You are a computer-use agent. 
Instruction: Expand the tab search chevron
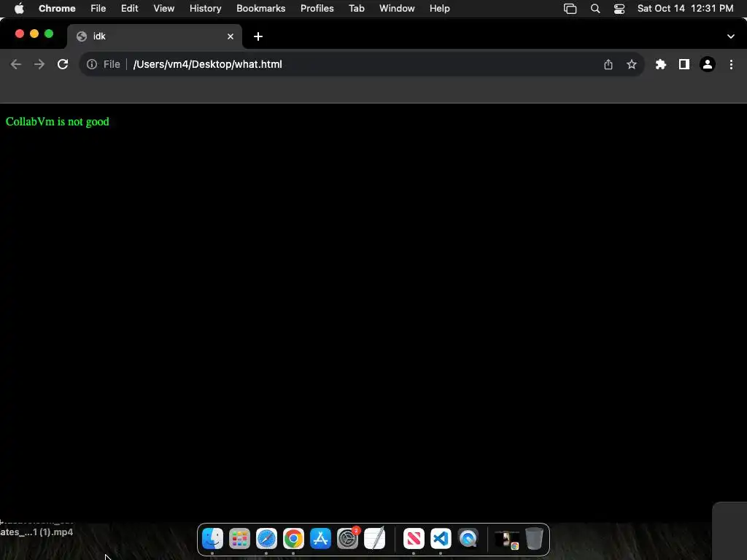click(731, 36)
